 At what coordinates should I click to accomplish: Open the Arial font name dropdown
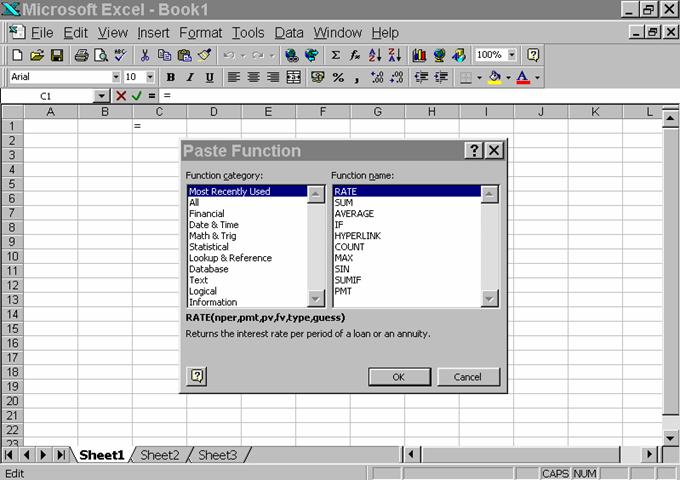114,77
